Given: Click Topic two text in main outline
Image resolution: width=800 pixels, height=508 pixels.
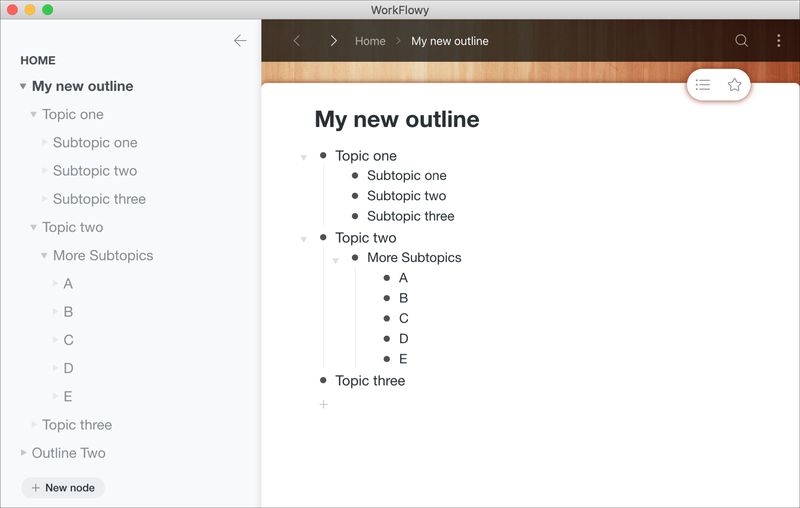Looking at the screenshot, I should (366, 238).
